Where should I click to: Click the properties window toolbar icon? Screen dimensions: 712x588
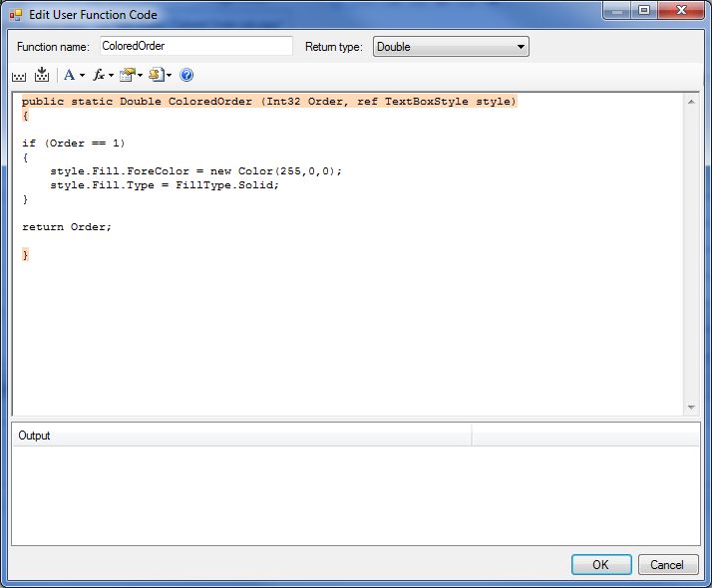(128, 75)
